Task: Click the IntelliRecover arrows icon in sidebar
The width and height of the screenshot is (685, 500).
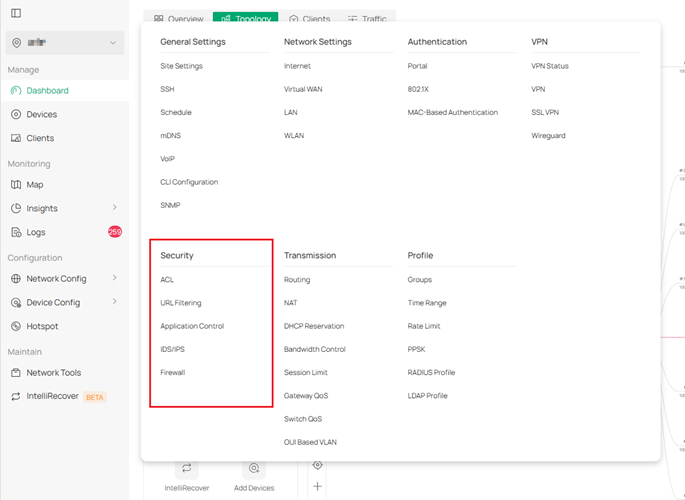Action: click(x=16, y=397)
